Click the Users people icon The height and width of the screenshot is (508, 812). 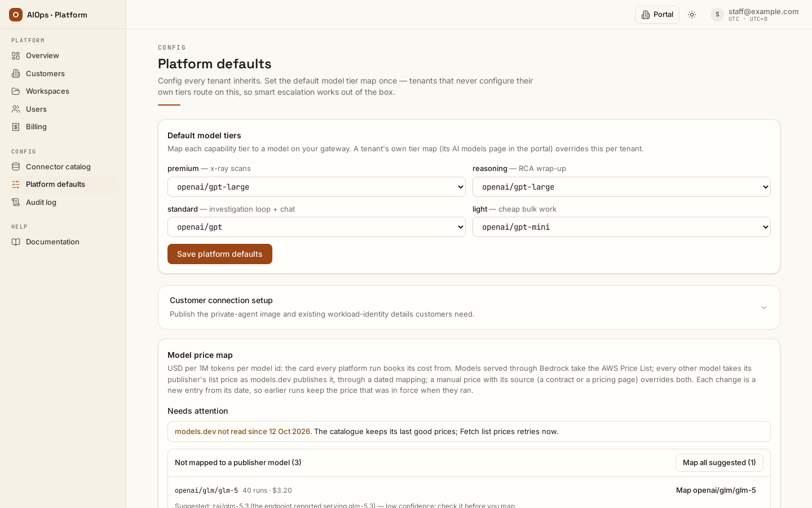[16, 109]
